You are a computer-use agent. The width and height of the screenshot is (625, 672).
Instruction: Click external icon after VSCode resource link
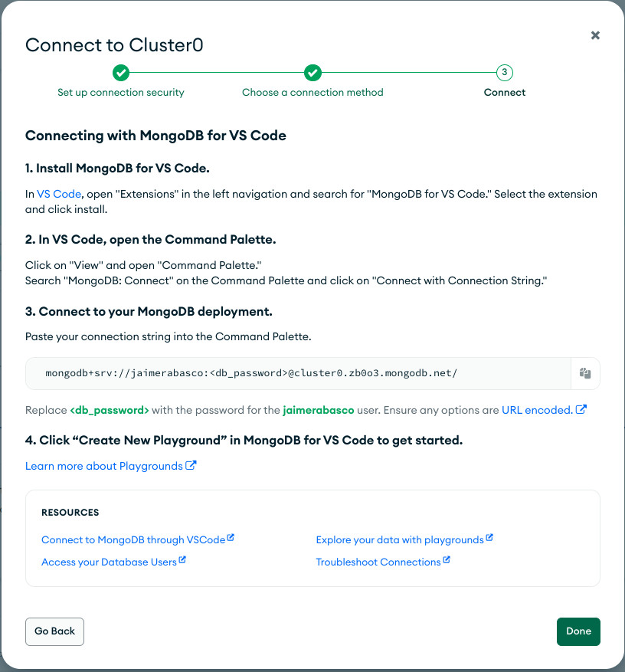pyautogui.click(x=231, y=537)
